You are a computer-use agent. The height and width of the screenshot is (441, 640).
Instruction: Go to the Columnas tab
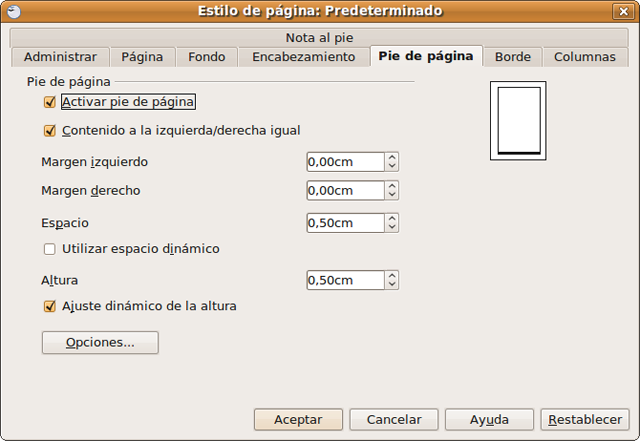[x=584, y=57]
